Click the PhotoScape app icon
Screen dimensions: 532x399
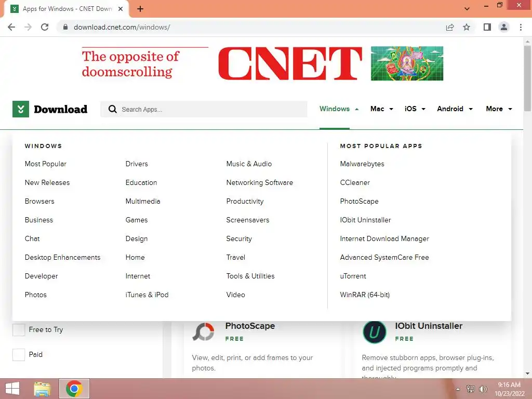pos(203,331)
